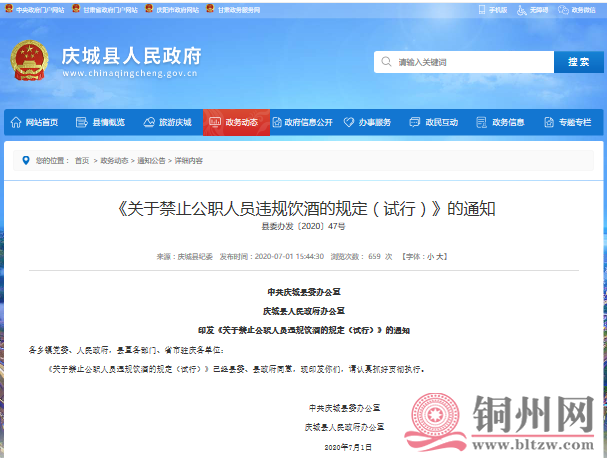Open the 网站首页 menu item

[42, 122]
